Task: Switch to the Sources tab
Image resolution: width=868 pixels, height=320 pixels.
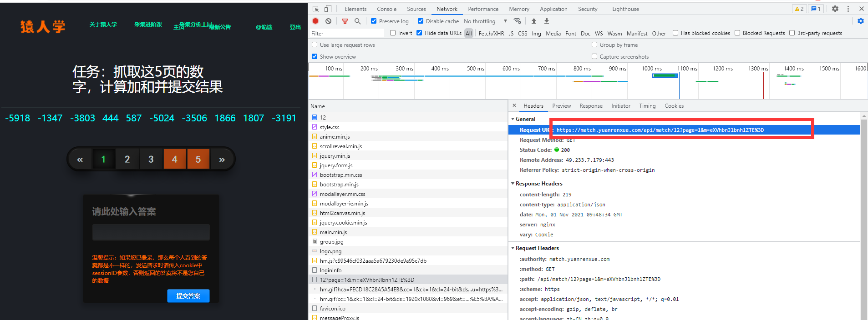Action: coord(416,9)
